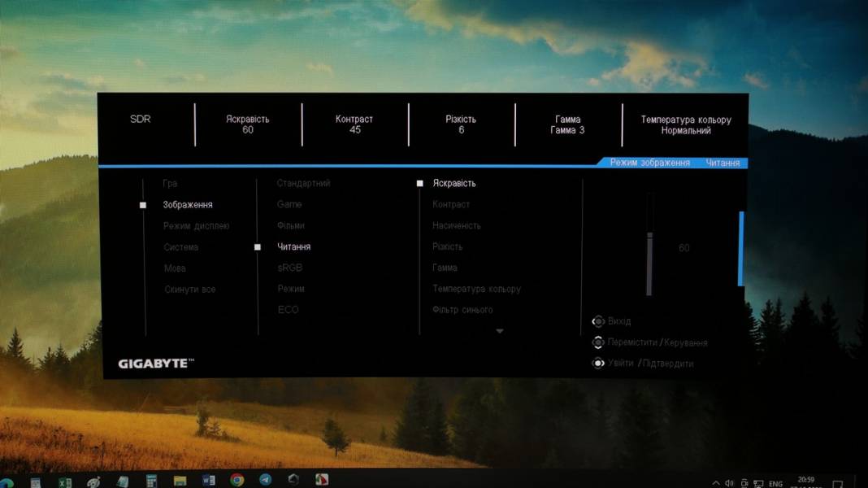This screenshot has height=488, width=868.
Task: Open the ENG language switcher
Action: (x=776, y=483)
